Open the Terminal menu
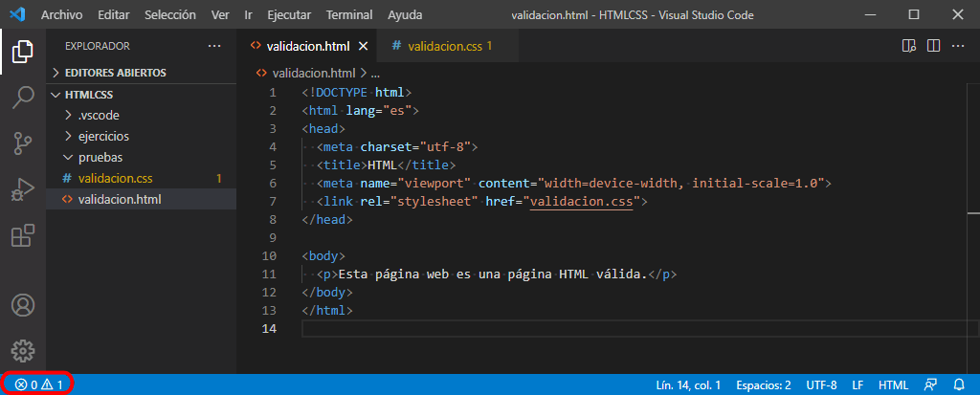 [349, 15]
